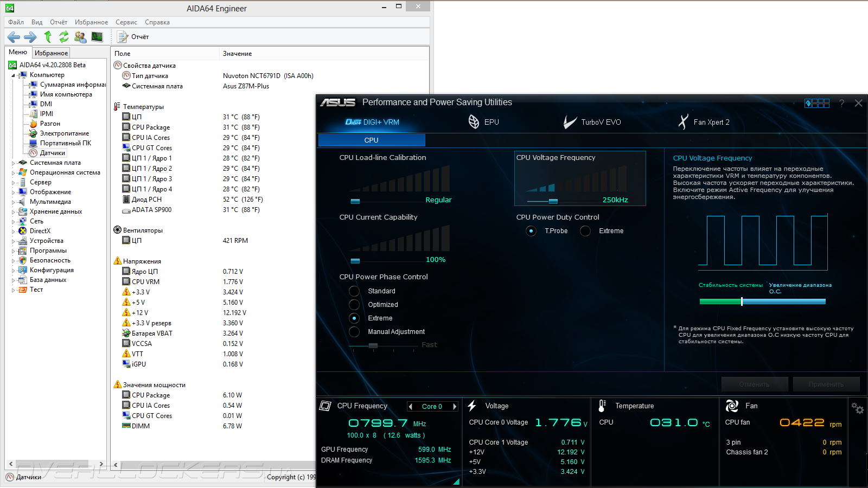Click the Применить apply button
Viewport: 868px width, 488px height.
point(826,384)
